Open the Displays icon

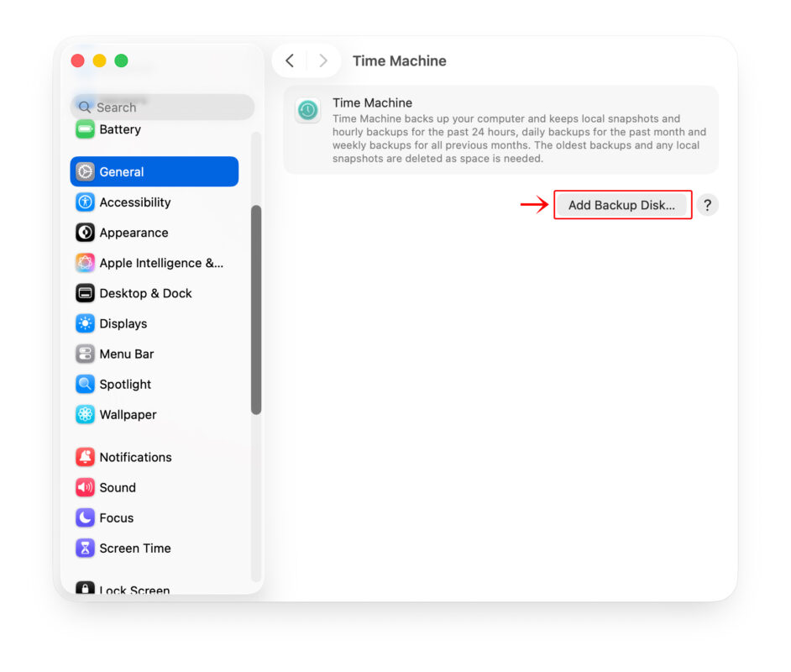[x=85, y=323]
